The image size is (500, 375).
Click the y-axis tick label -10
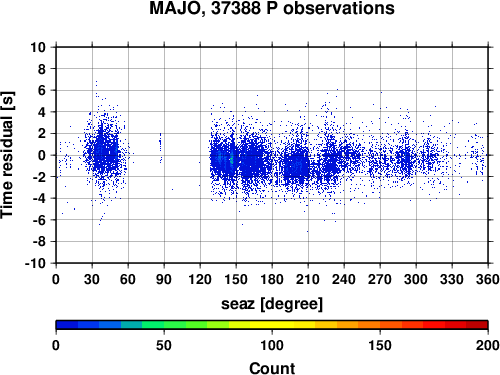click(x=35, y=263)
